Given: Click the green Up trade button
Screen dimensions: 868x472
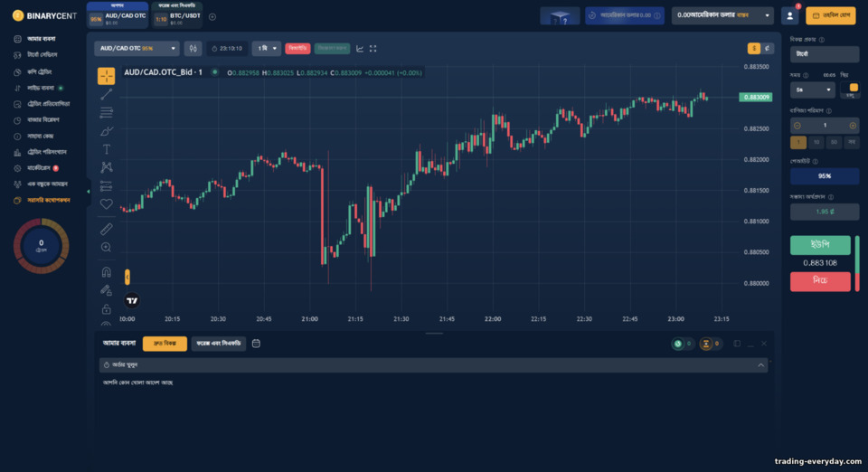Looking at the screenshot, I should [820, 245].
